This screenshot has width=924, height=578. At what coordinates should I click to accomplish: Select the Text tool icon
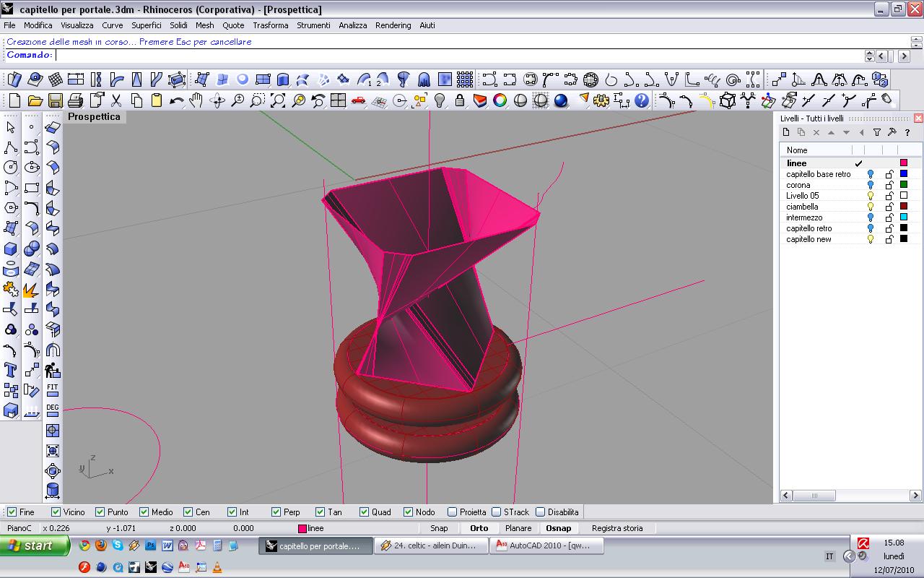(x=11, y=371)
